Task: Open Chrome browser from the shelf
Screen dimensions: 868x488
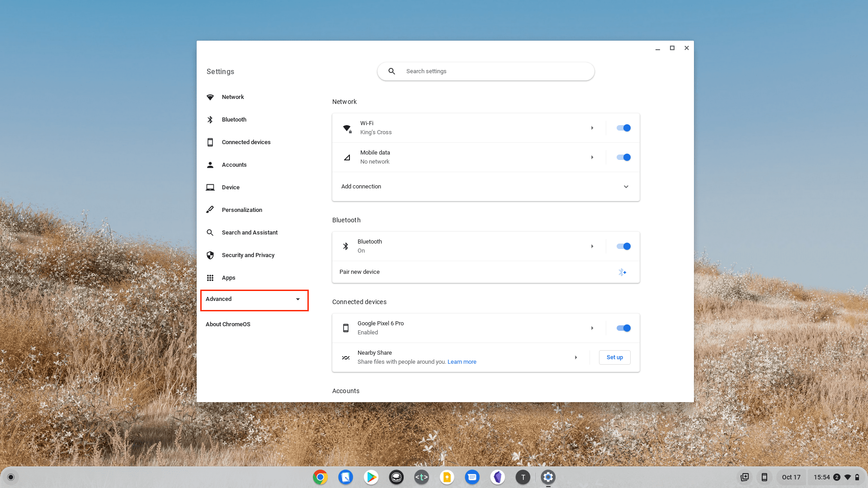Action: pos(320,477)
